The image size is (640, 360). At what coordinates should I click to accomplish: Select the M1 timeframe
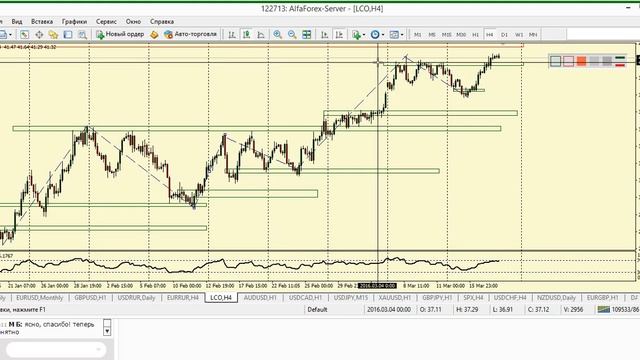click(x=418, y=35)
